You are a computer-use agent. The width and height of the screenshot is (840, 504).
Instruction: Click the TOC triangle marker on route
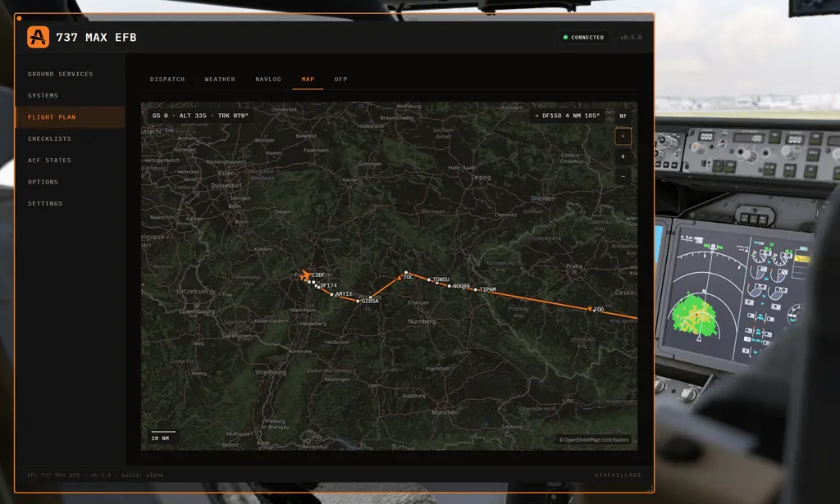tap(399, 277)
